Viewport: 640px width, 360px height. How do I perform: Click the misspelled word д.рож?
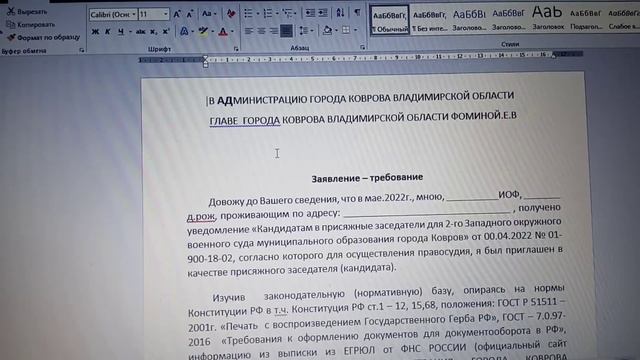pos(201,216)
